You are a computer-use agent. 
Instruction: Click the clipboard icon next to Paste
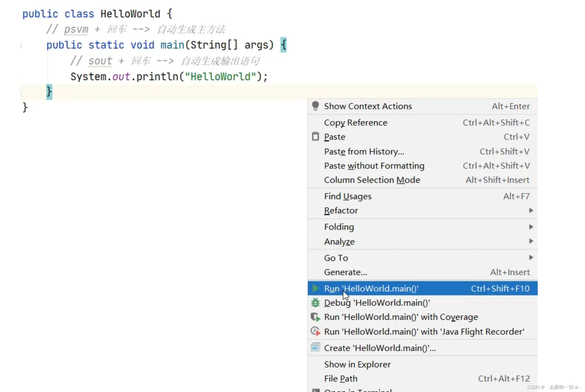[315, 137]
